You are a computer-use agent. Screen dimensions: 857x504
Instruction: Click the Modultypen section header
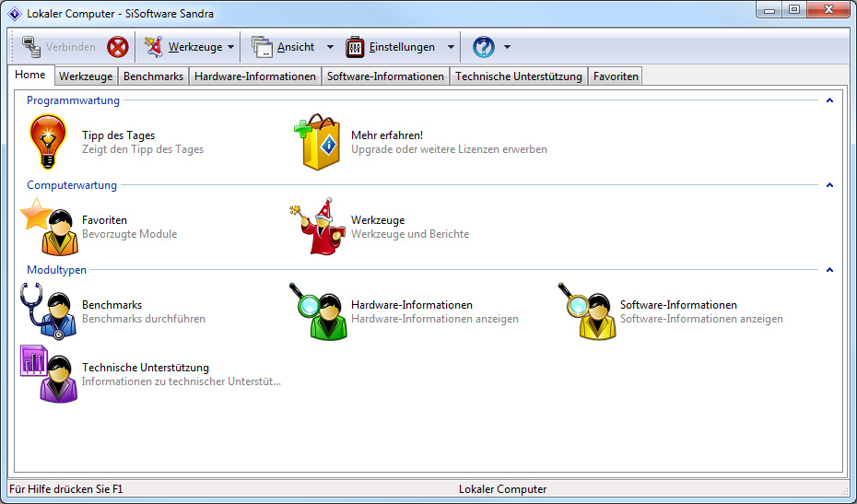(x=57, y=270)
